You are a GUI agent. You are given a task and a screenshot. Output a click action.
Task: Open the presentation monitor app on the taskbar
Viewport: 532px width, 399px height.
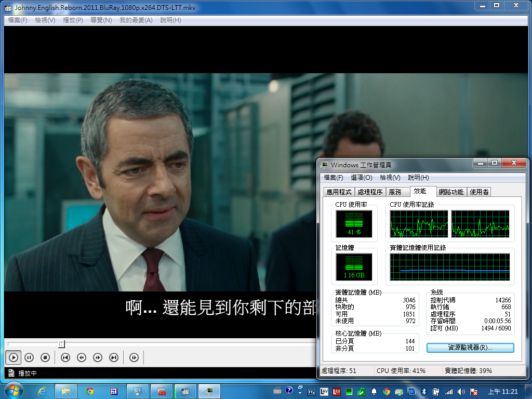[x=137, y=392]
